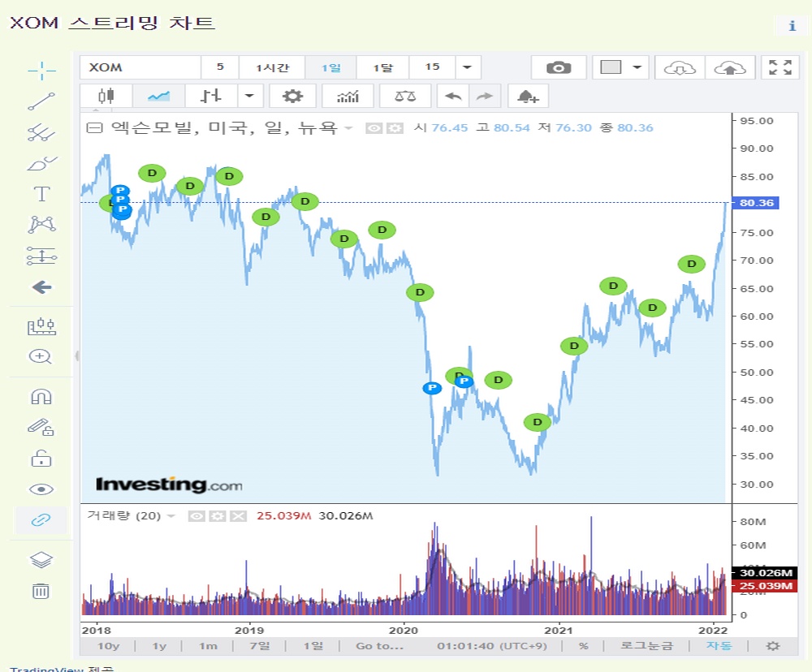Click the back arrow tool icon
This screenshot has width=812, height=672.
pyautogui.click(x=41, y=286)
